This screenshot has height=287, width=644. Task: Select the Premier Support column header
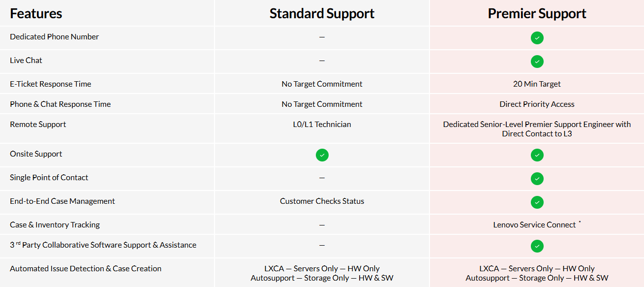(x=537, y=13)
